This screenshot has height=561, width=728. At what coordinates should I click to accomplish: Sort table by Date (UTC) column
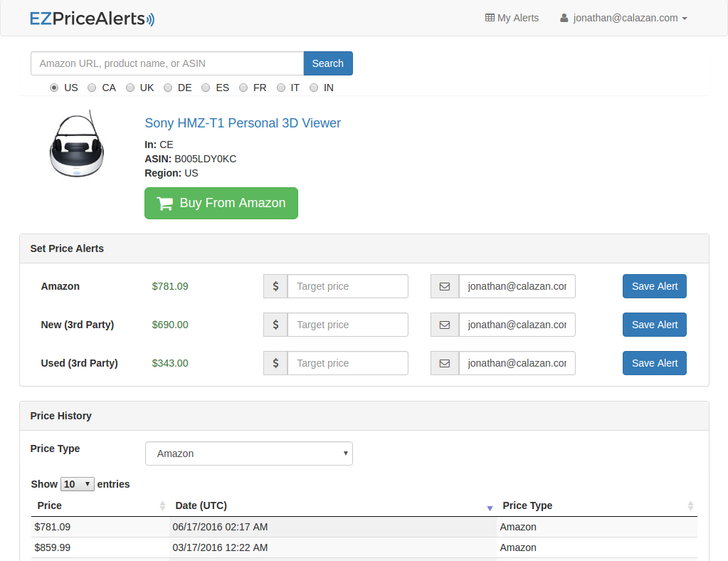click(x=333, y=505)
